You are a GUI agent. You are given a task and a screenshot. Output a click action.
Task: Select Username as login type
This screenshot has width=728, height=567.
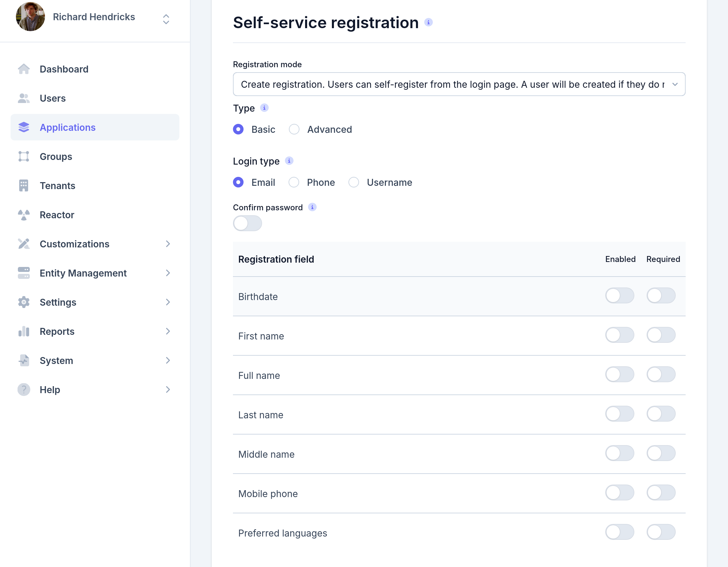[x=354, y=182]
